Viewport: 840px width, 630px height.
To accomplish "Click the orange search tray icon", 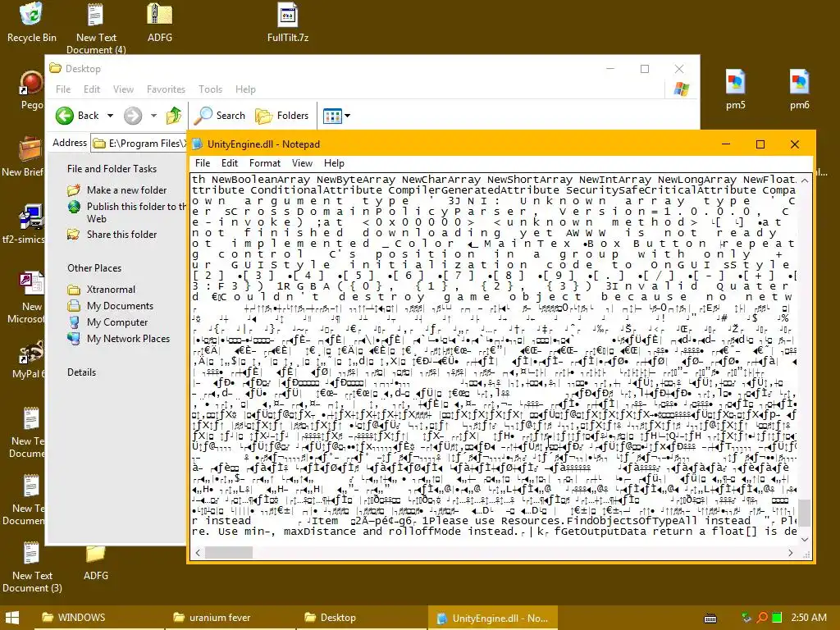I will (x=761, y=618).
